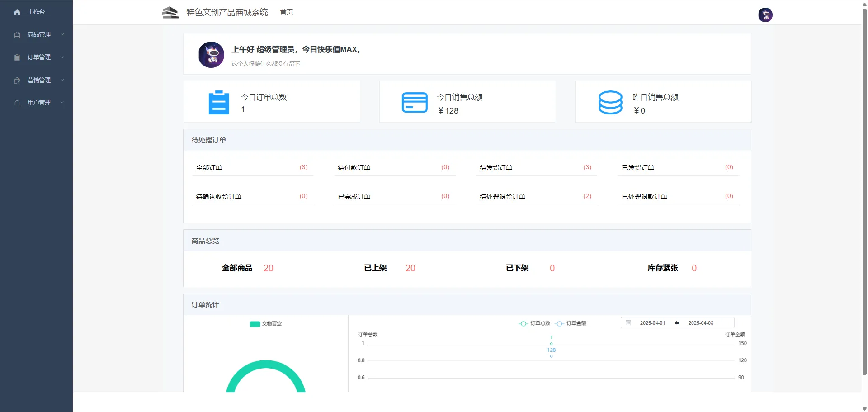Expand the 用户管理 submenu arrow

coord(62,103)
